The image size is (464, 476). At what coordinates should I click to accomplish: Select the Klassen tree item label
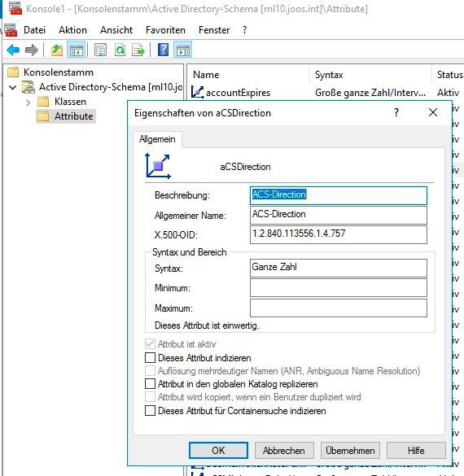point(70,102)
